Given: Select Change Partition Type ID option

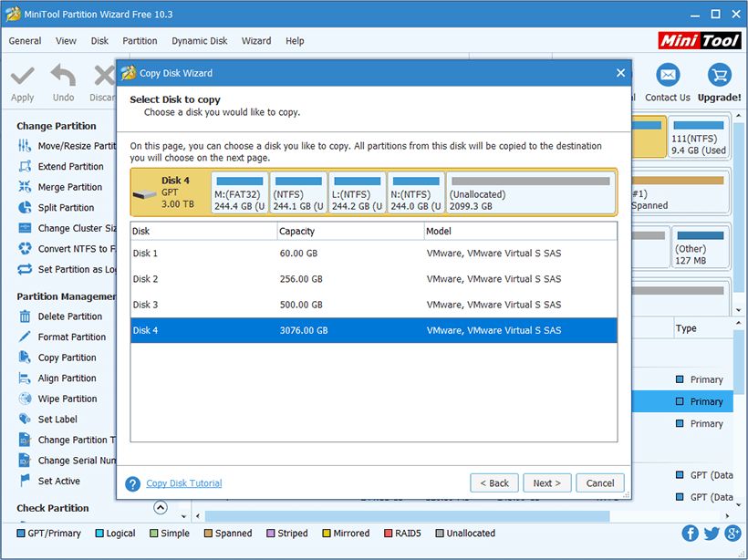Looking at the screenshot, I should (x=67, y=440).
